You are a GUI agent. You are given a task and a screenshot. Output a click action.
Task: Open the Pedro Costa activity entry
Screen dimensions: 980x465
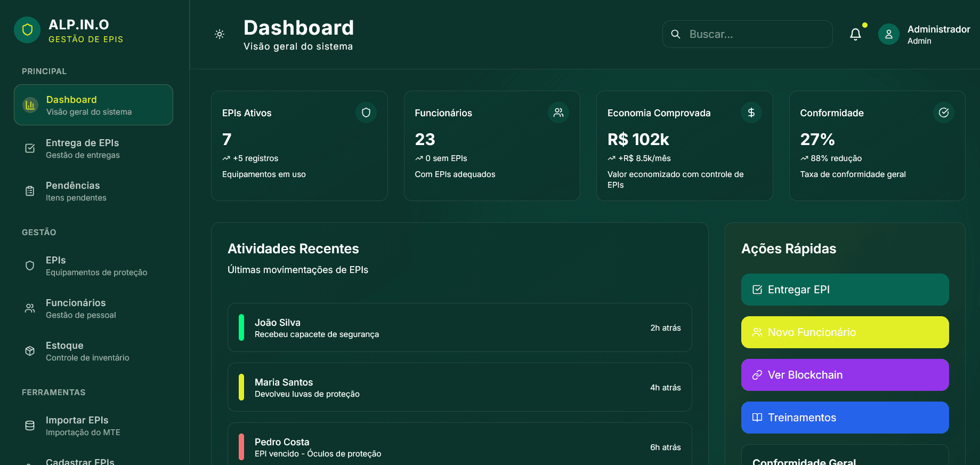(459, 444)
